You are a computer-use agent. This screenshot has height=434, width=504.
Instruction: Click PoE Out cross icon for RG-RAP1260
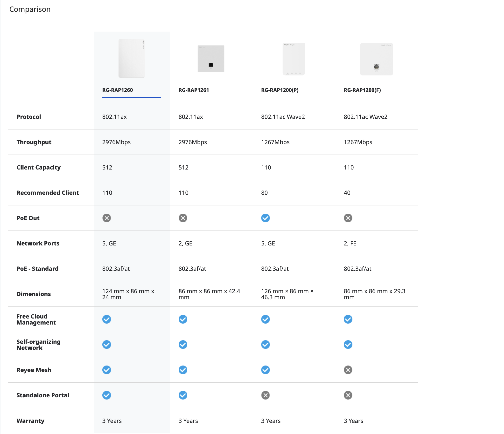106,218
